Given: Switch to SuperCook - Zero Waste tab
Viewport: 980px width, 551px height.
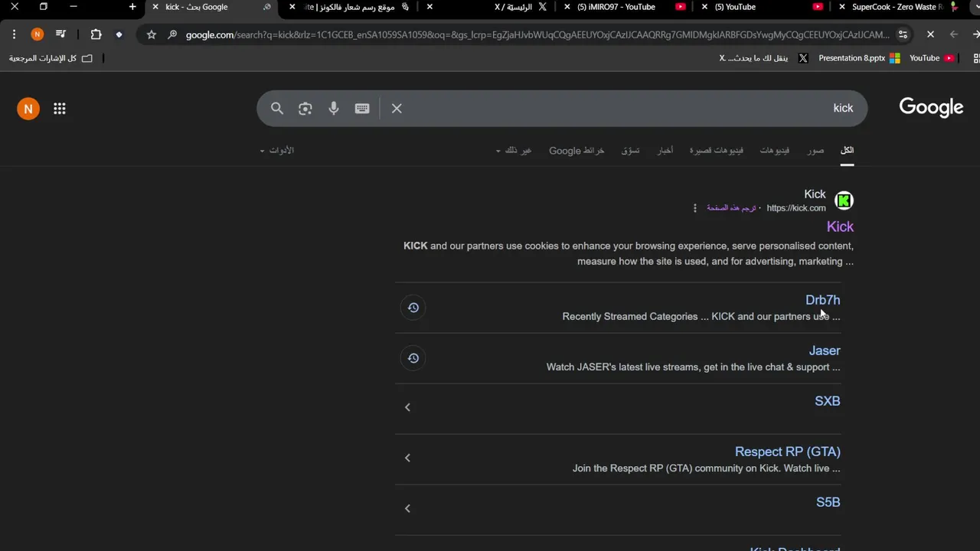Looking at the screenshot, I should 897,7.
